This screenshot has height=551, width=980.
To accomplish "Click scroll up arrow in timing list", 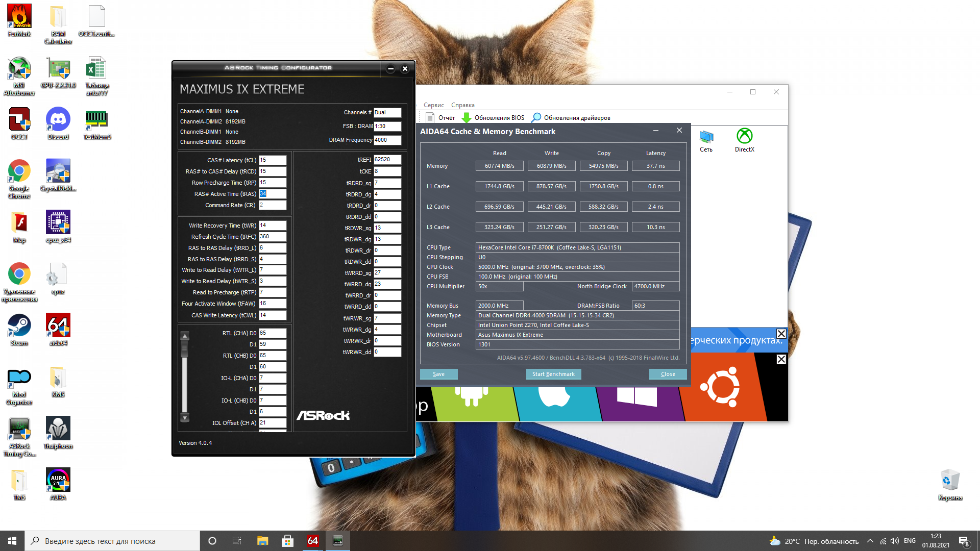I will pos(185,336).
